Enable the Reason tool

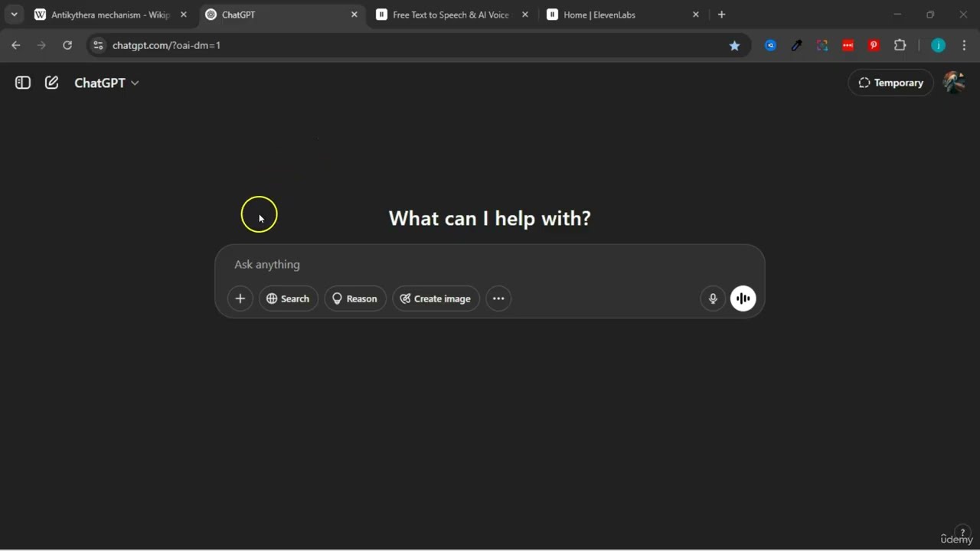(355, 298)
